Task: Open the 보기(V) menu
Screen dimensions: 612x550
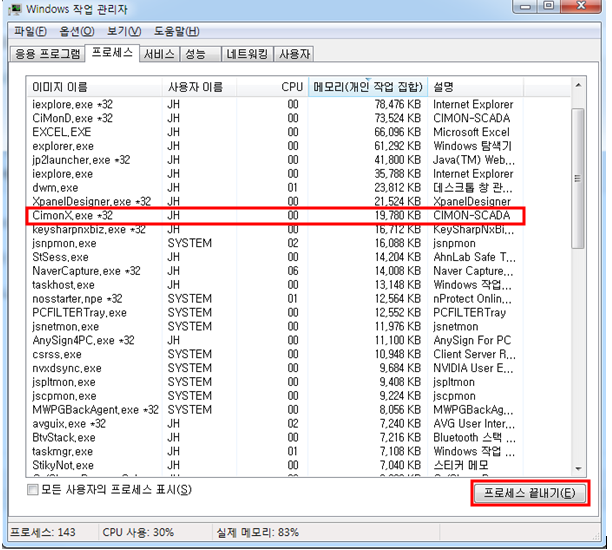Action: (124, 31)
